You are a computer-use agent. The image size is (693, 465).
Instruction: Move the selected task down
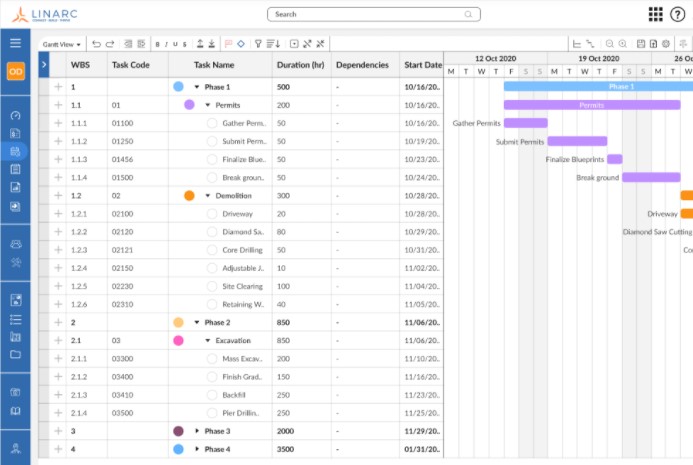(212, 43)
